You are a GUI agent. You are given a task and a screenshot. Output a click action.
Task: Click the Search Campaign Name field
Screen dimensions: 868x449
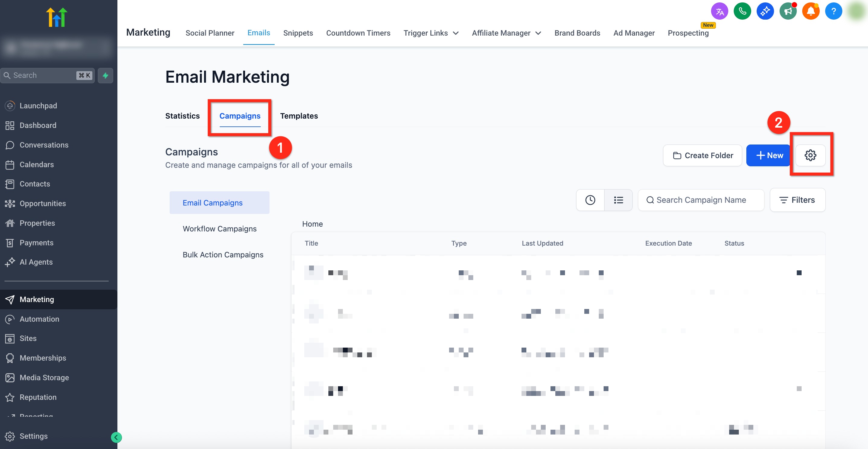[x=701, y=200]
